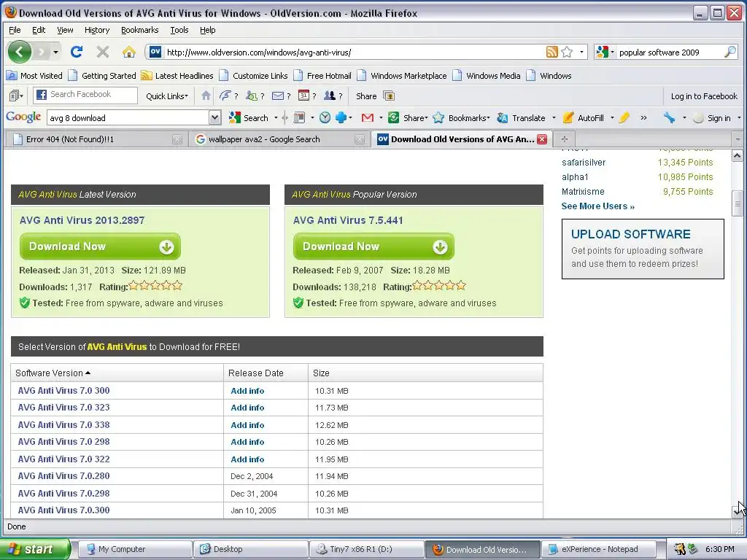This screenshot has width=747, height=560.
Task: Switch to wallpaper ava2 Google Search tab
Action: (279, 139)
